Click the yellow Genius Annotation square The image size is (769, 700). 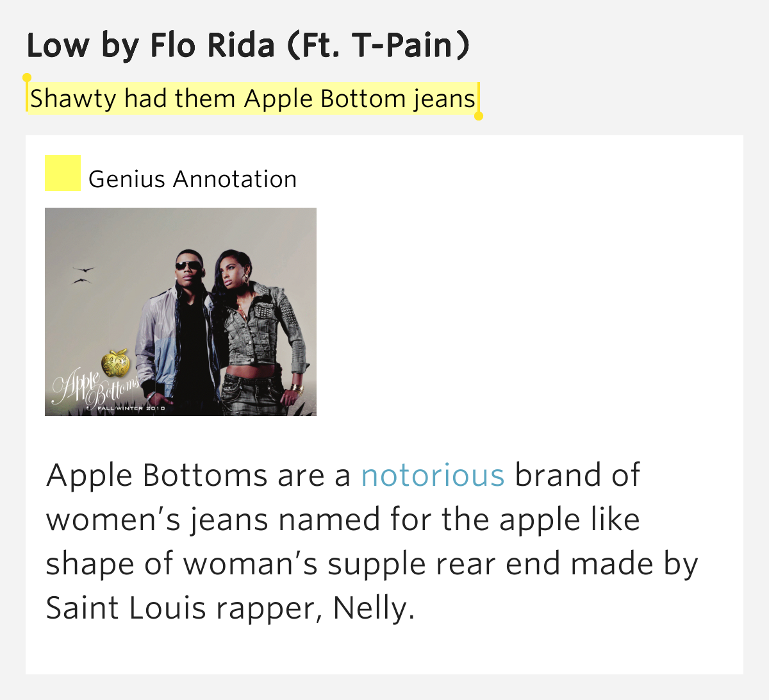click(x=63, y=173)
